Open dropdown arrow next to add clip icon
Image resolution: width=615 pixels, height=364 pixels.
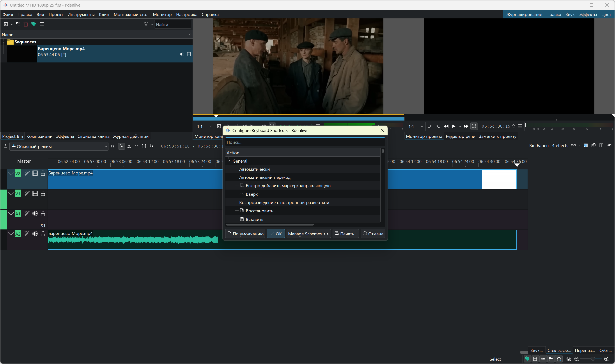tap(12, 24)
